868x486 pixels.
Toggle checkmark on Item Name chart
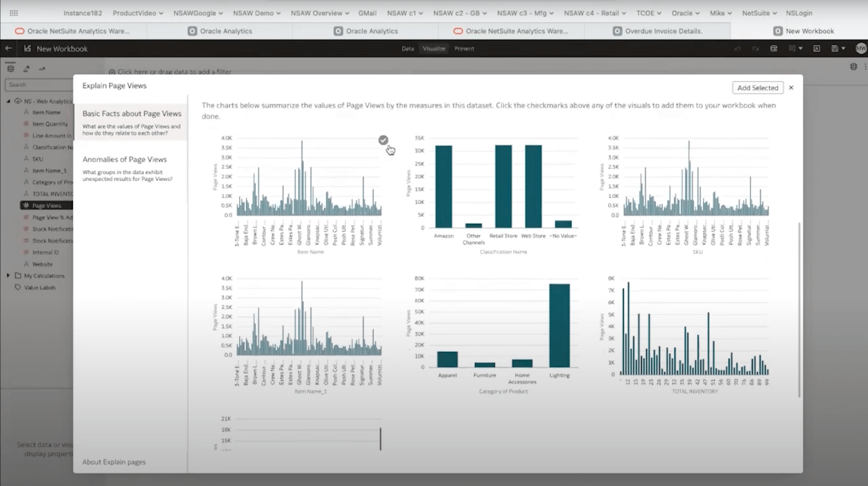(383, 140)
